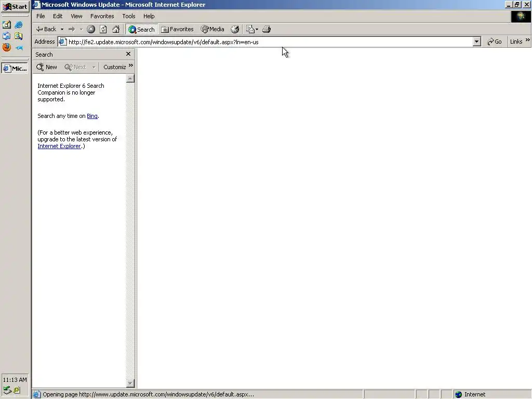The width and height of the screenshot is (532, 399).
Task: Close the Search side pane
Action: pyautogui.click(x=128, y=54)
